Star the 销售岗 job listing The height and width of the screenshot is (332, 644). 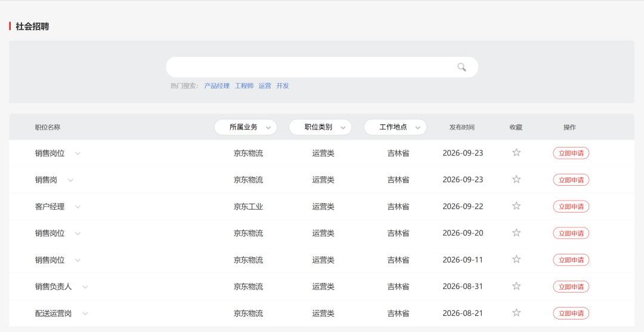pyautogui.click(x=516, y=179)
